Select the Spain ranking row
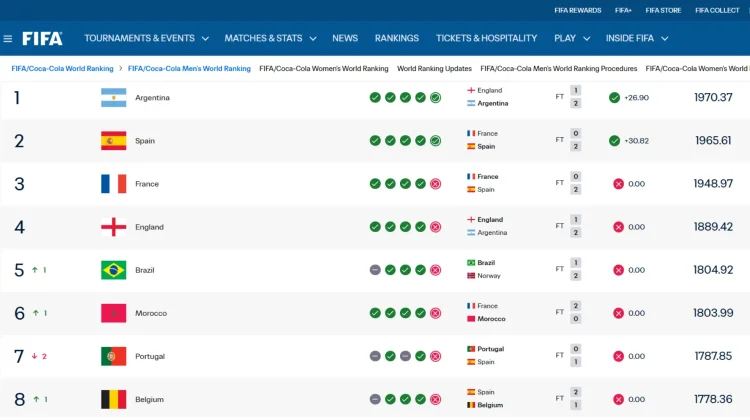This screenshot has width=750, height=420. coord(375,141)
